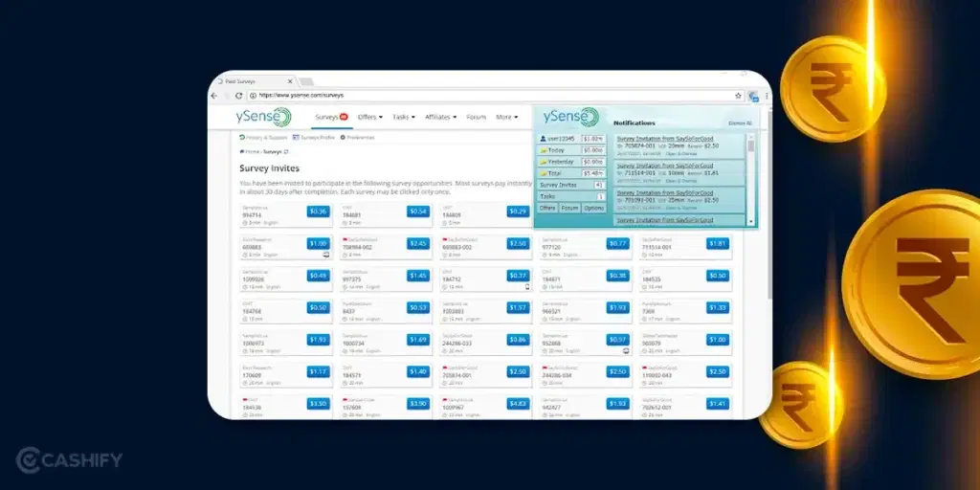The image size is (980, 490).
Task: Refresh surveys via the breadcrumb refresh icon
Action: click(286, 151)
